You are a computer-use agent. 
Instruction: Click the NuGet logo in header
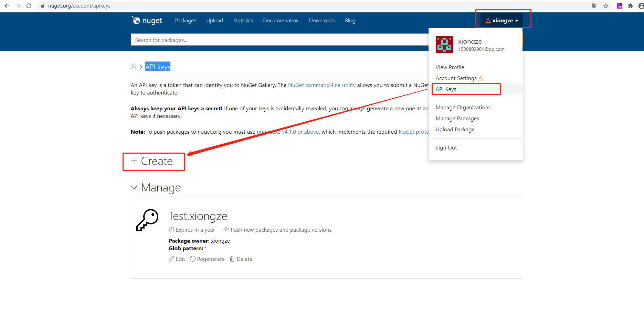point(147,21)
